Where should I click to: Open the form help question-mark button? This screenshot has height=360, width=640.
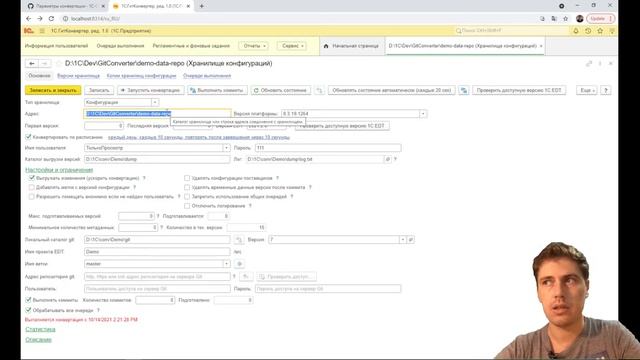606,90
